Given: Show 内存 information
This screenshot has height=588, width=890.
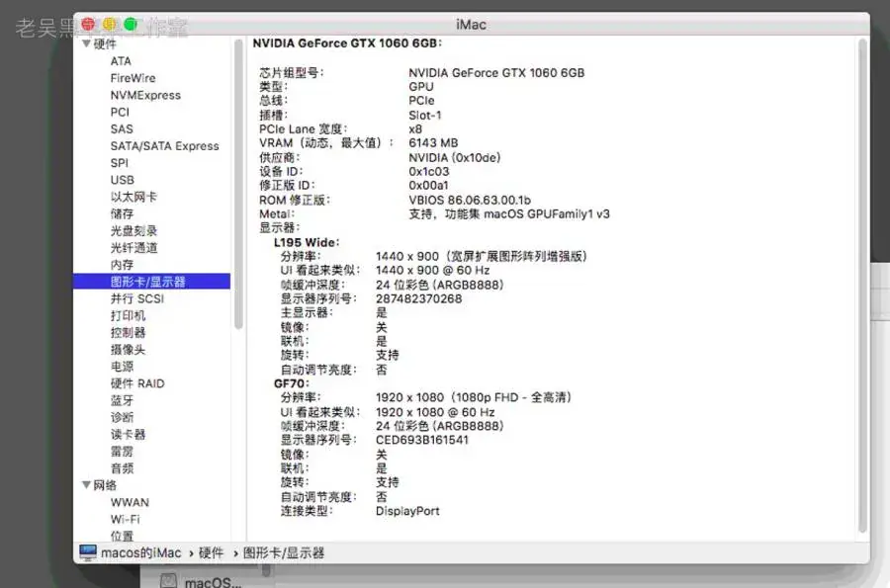Looking at the screenshot, I should click(122, 265).
